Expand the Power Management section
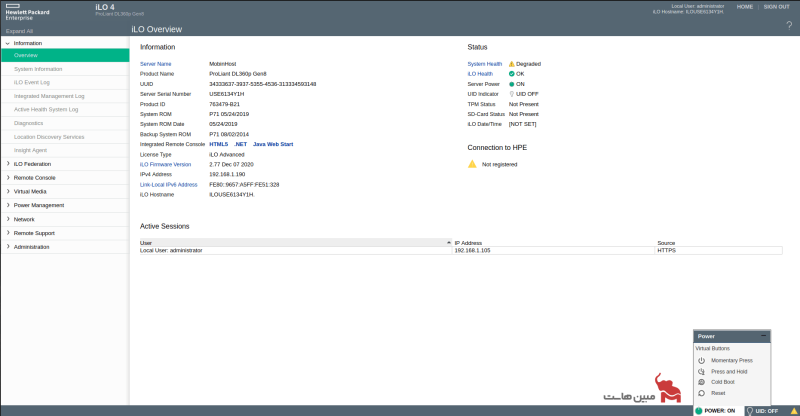Image resolution: width=800 pixels, height=416 pixels. click(x=8, y=205)
